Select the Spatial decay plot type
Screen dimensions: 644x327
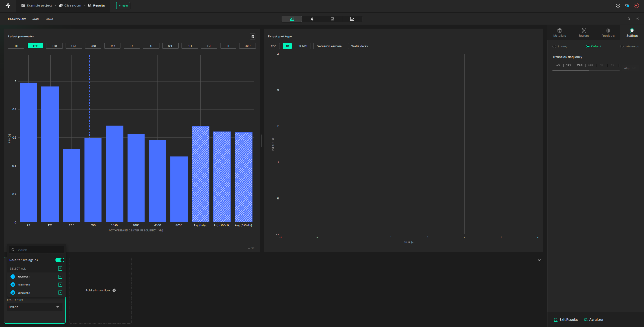point(359,46)
